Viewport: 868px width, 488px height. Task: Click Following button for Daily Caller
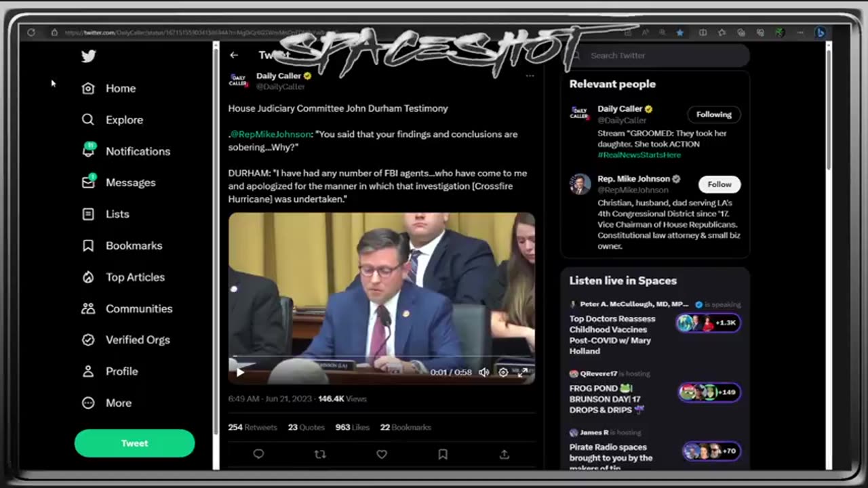[x=714, y=115]
